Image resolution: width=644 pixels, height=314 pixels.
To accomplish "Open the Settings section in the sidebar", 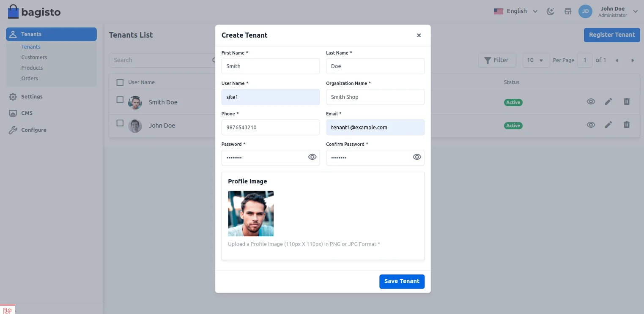I will (x=31, y=96).
